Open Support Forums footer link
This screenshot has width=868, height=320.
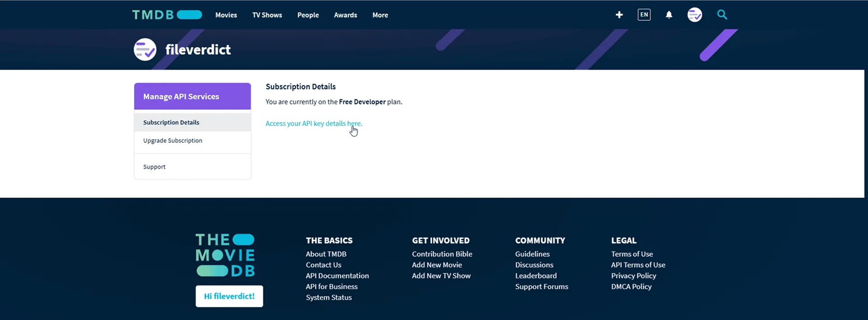[542, 287]
